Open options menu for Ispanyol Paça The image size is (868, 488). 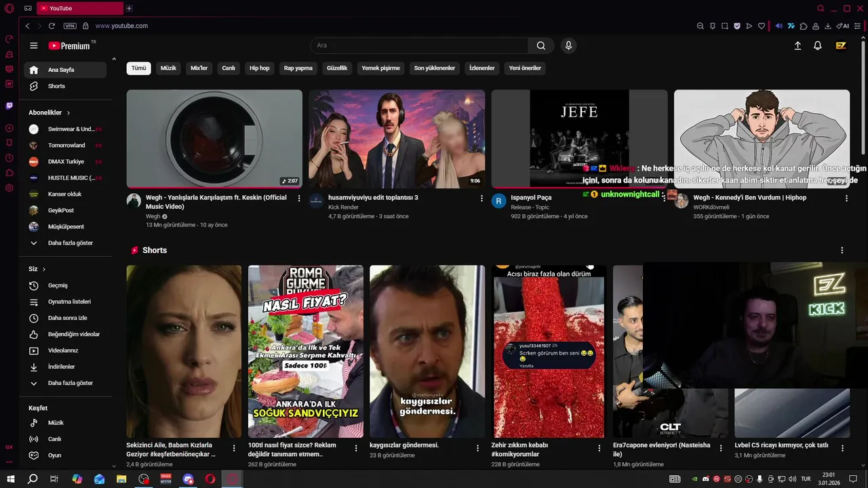tap(665, 199)
